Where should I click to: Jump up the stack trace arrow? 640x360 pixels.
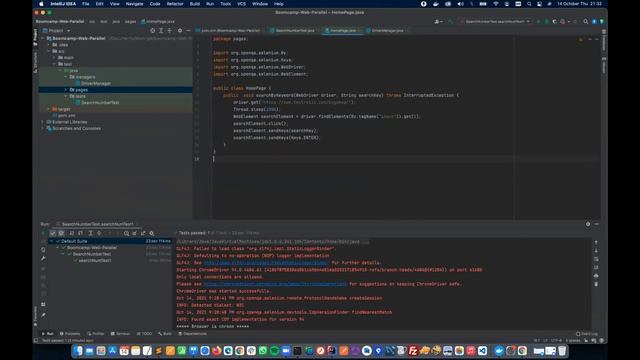(596, 242)
